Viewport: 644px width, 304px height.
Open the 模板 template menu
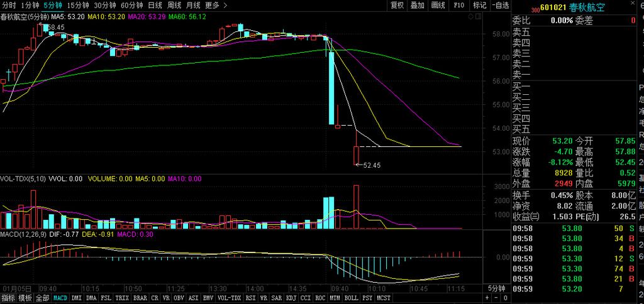pos(25,298)
